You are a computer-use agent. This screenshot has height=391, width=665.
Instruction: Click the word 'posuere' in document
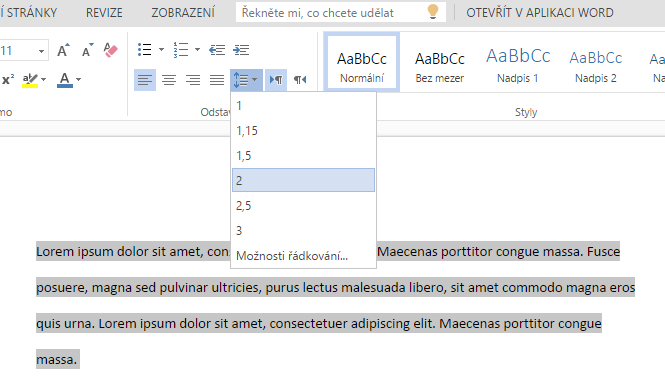(62, 288)
